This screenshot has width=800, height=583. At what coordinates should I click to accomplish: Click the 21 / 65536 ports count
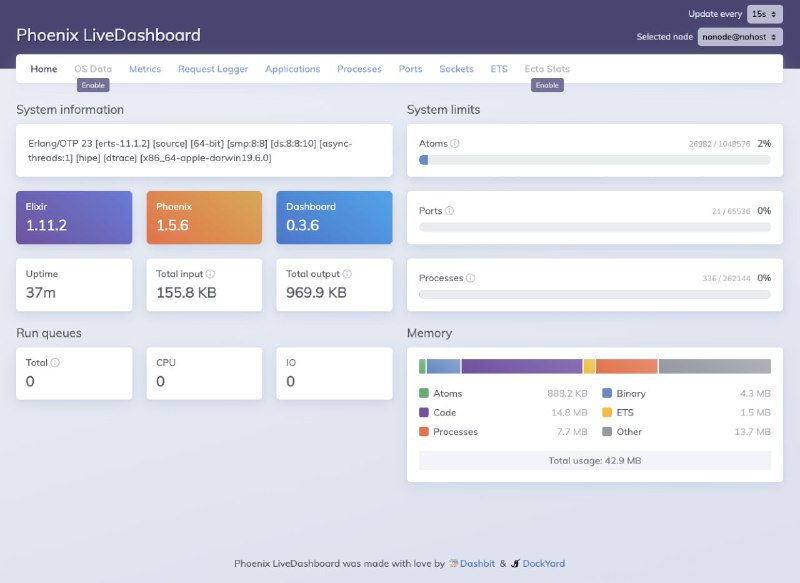tap(731, 212)
